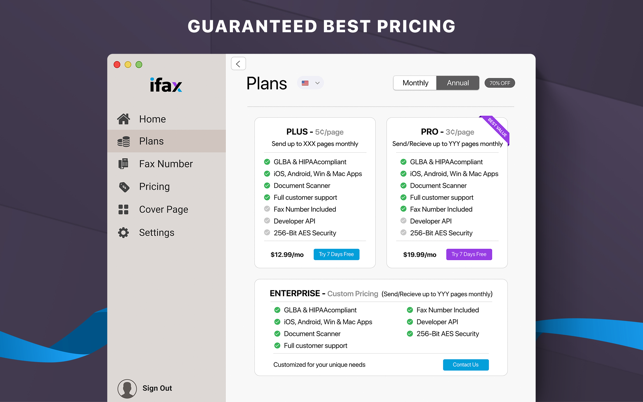Click the user avatar icon

tap(127, 388)
